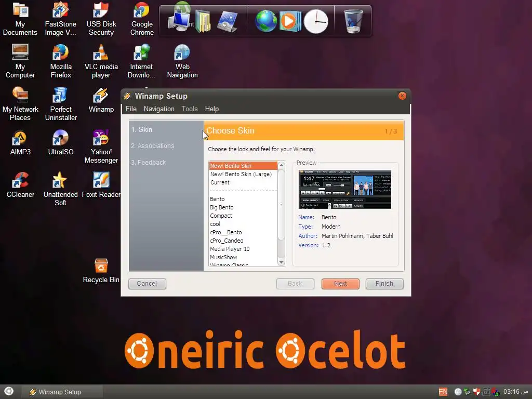Select New! Bento Skin entry
The height and width of the screenshot is (399, 532).
[243, 166]
